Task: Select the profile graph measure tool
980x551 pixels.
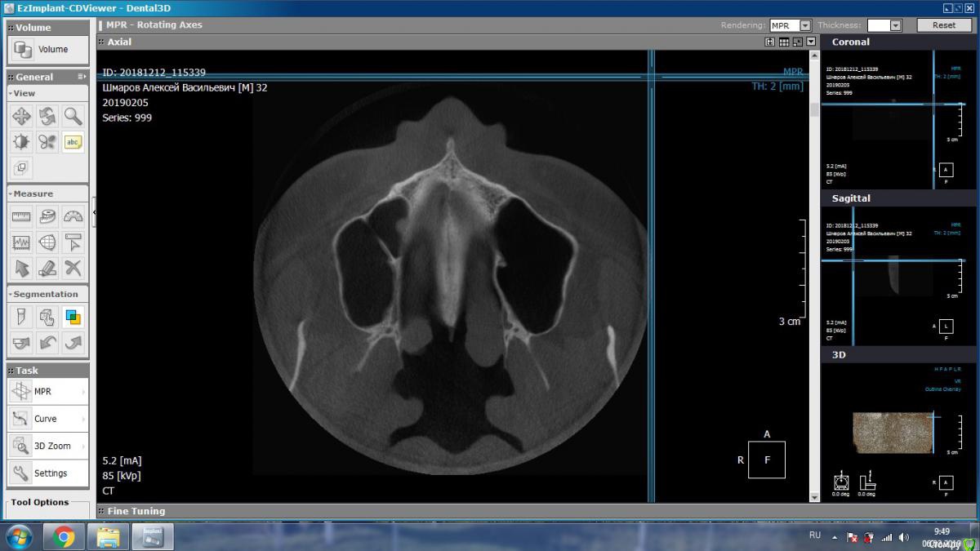Action: [x=21, y=242]
